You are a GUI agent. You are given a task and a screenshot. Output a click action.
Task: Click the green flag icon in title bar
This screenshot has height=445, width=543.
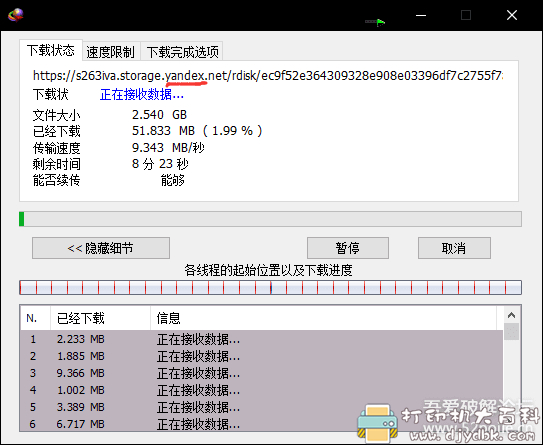(381, 23)
